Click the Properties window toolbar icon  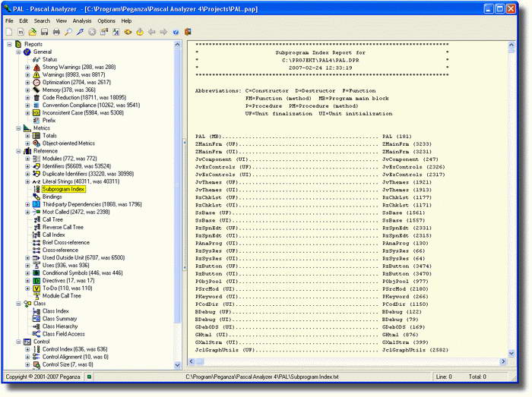[x=104, y=32]
